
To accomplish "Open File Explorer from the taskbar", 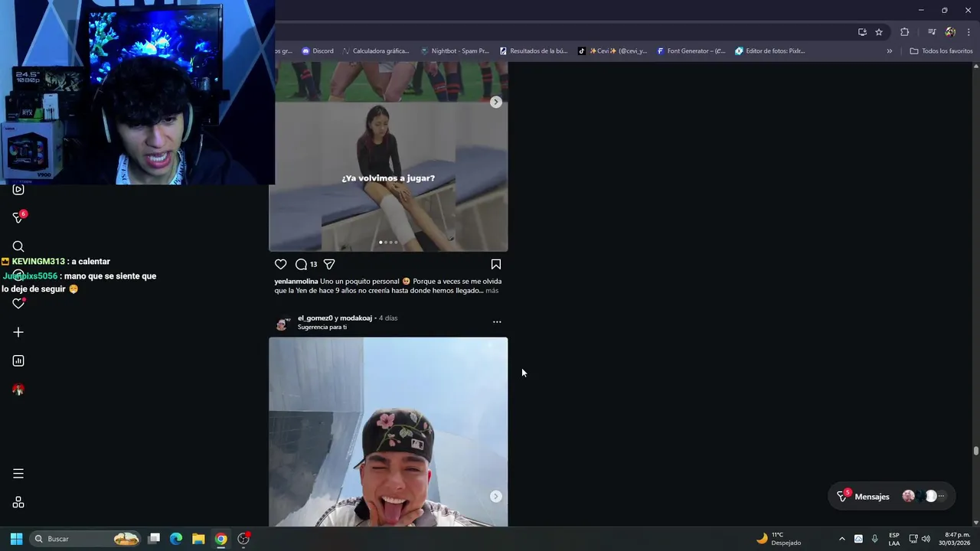I will click(x=198, y=539).
